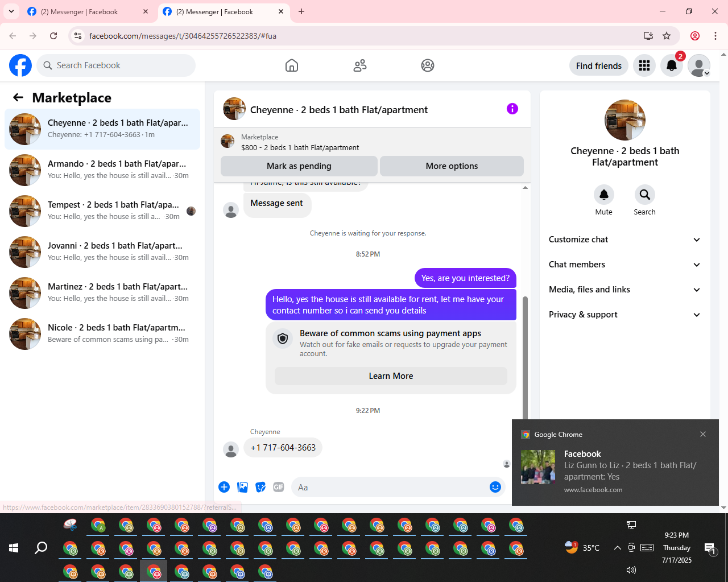This screenshot has height=582, width=728.
Task: Open conversation information purple icon
Action: [x=512, y=109]
